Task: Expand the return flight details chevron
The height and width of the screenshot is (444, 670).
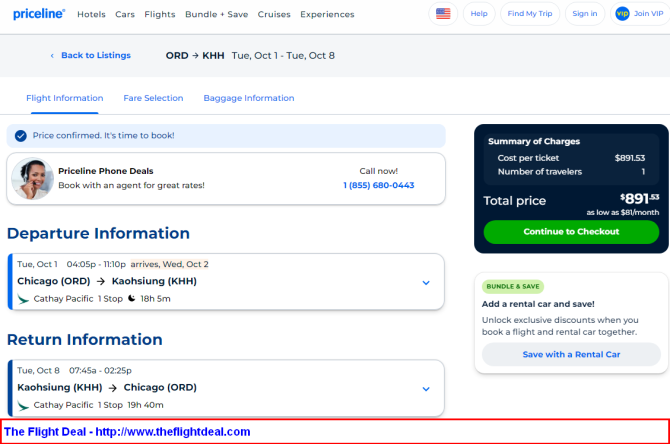Action: 426,388
